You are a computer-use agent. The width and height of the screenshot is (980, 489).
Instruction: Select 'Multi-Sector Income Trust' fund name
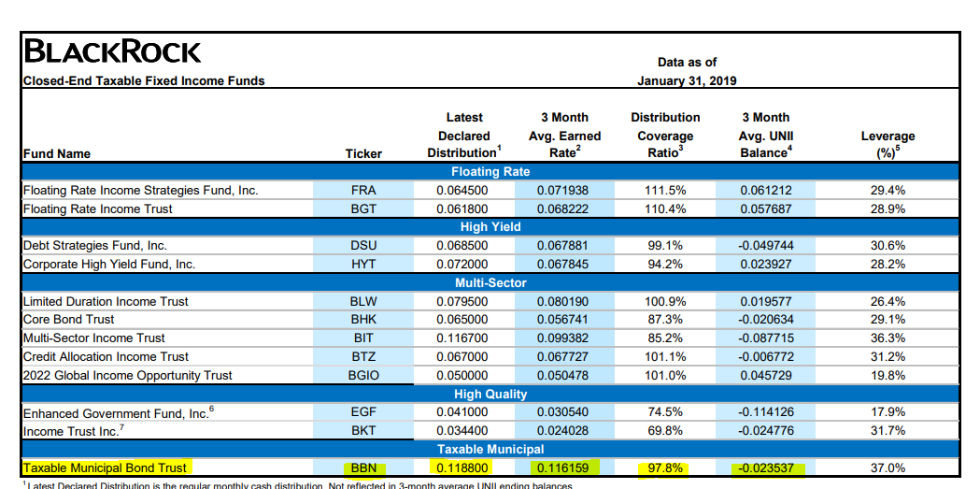pos(94,338)
